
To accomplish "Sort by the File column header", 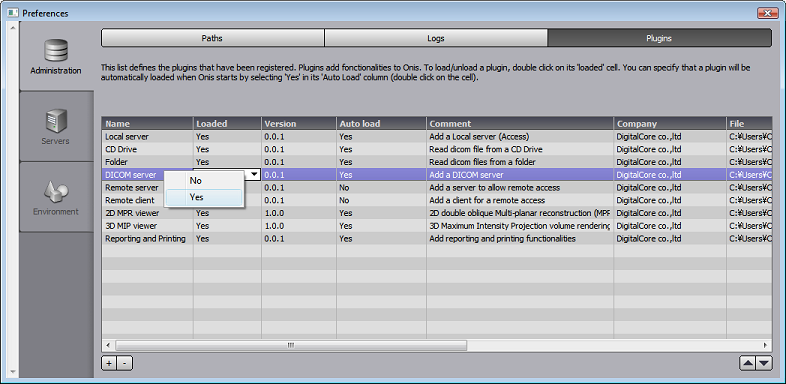I will 749,124.
